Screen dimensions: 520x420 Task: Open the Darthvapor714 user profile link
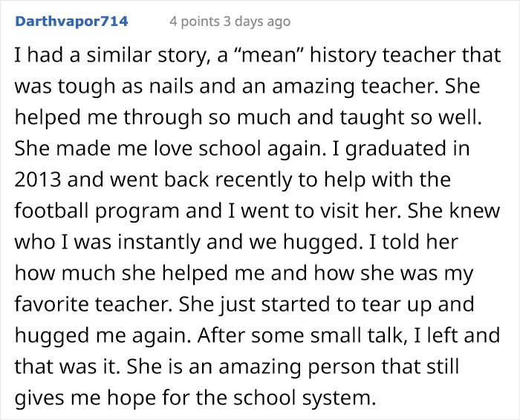71,22
